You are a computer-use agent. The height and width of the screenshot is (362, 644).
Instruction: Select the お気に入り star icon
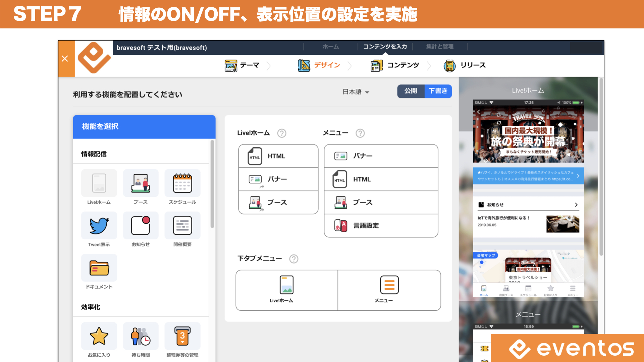point(99,336)
